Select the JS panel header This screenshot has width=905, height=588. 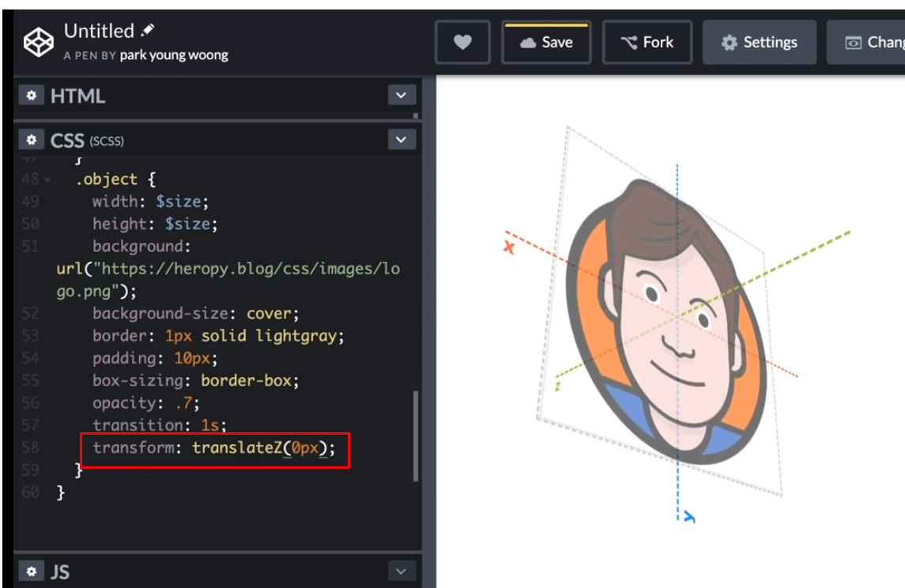click(x=60, y=571)
